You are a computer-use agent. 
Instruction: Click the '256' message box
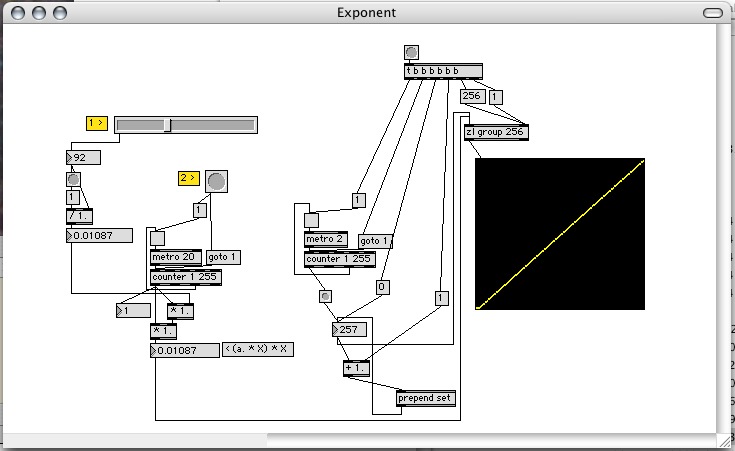(x=472, y=97)
